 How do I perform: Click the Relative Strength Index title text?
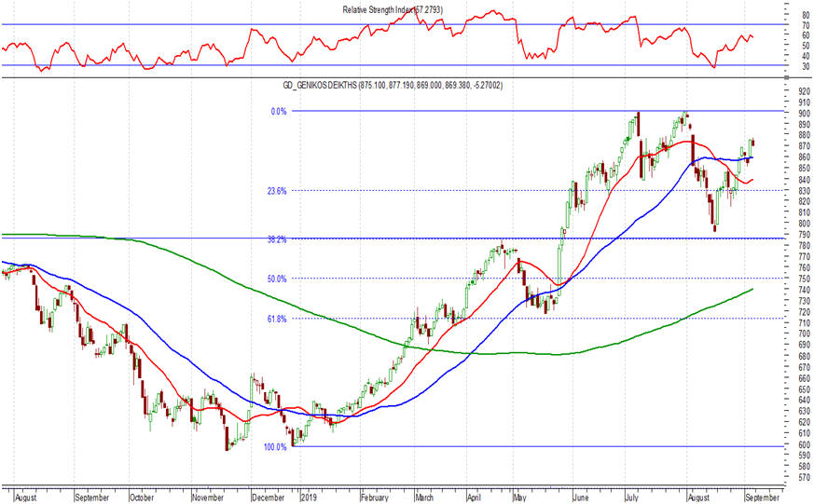coord(393,10)
